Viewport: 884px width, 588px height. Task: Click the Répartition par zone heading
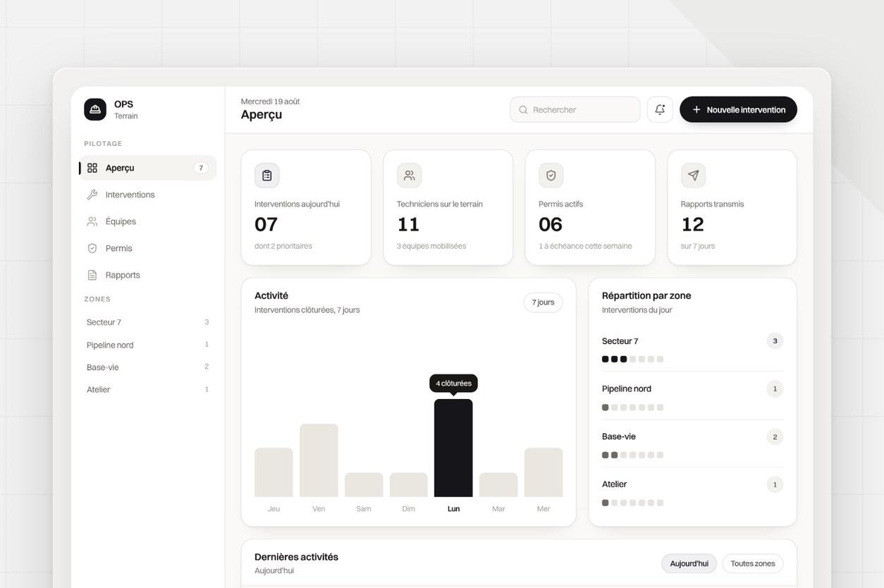646,295
